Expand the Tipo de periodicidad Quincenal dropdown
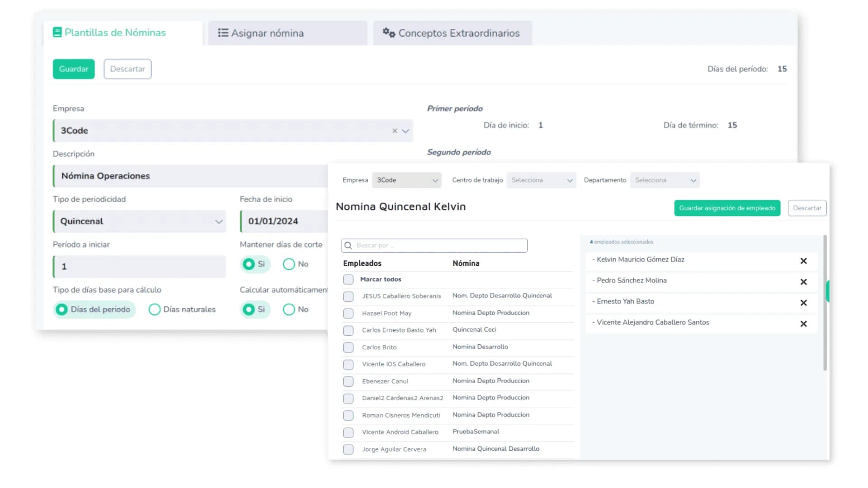The height and width of the screenshot is (488, 868). (x=219, y=221)
